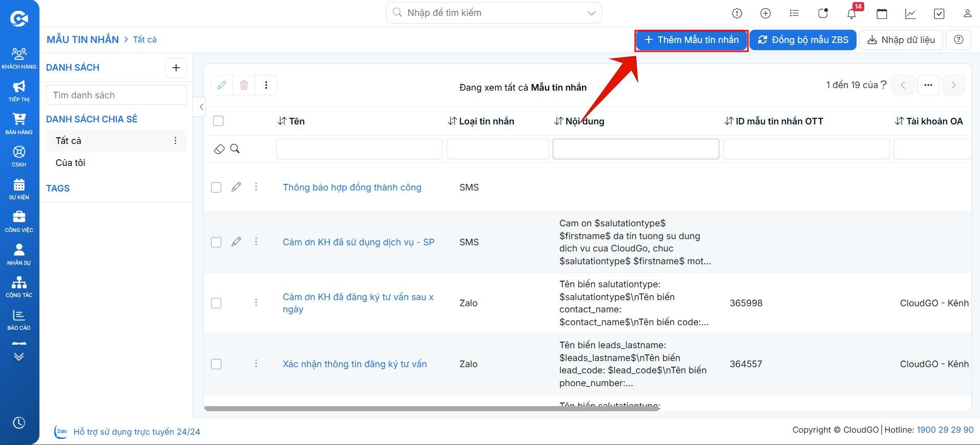
Task: Show total record count question mark
Action: click(884, 85)
